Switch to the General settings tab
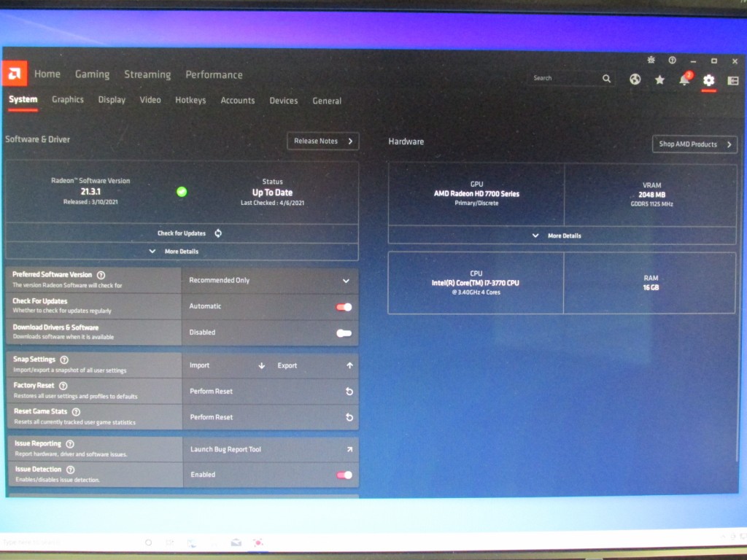The height and width of the screenshot is (560, 747). tap(327, 101)
